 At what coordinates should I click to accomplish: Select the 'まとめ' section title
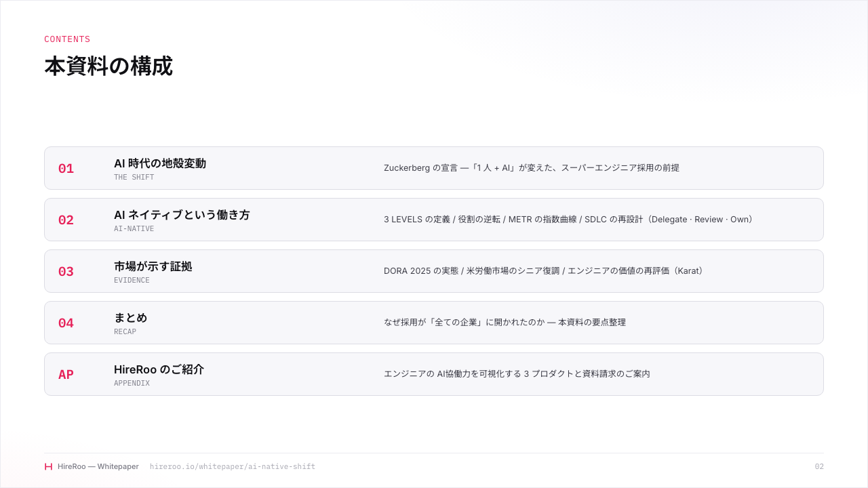130,318
